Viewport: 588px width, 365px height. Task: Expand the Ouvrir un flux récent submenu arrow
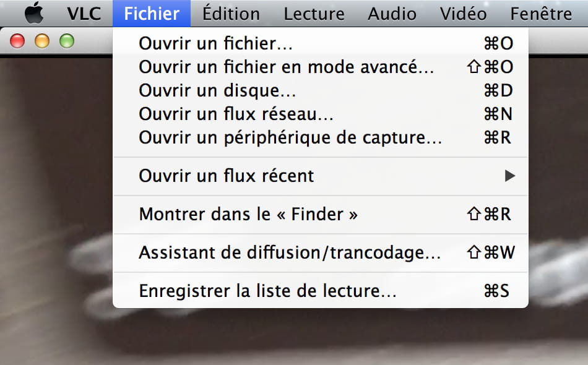509,176
